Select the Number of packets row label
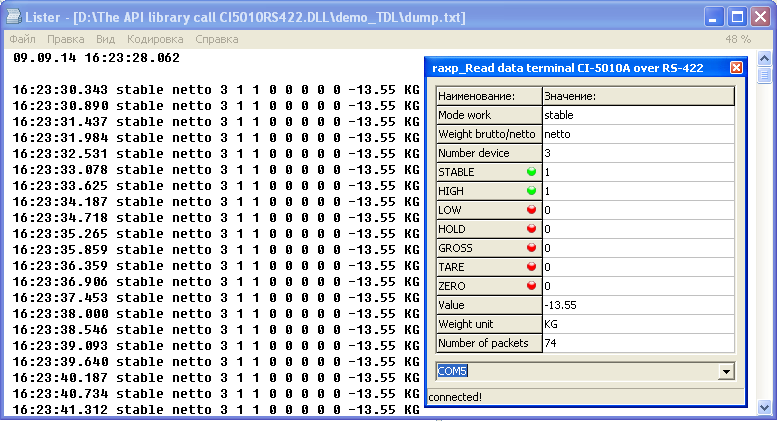 (489, 343)
